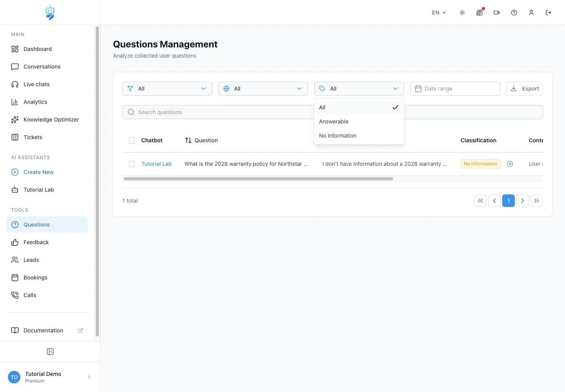Screen dimensions: 565x392
Task: Click the blue plus icon beside No Information
Action: [510, 164]
